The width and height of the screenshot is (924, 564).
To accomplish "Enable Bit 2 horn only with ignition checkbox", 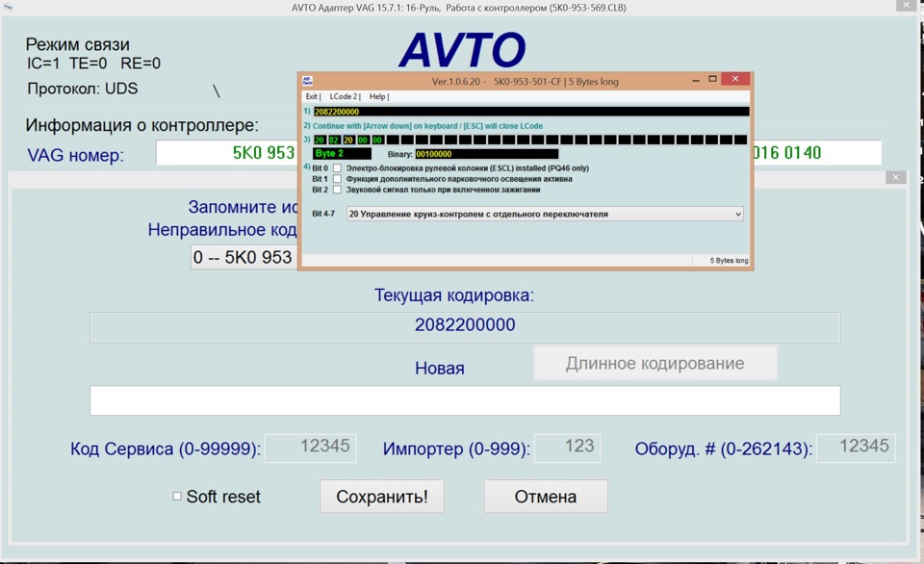I will click(x=337, y=190).
